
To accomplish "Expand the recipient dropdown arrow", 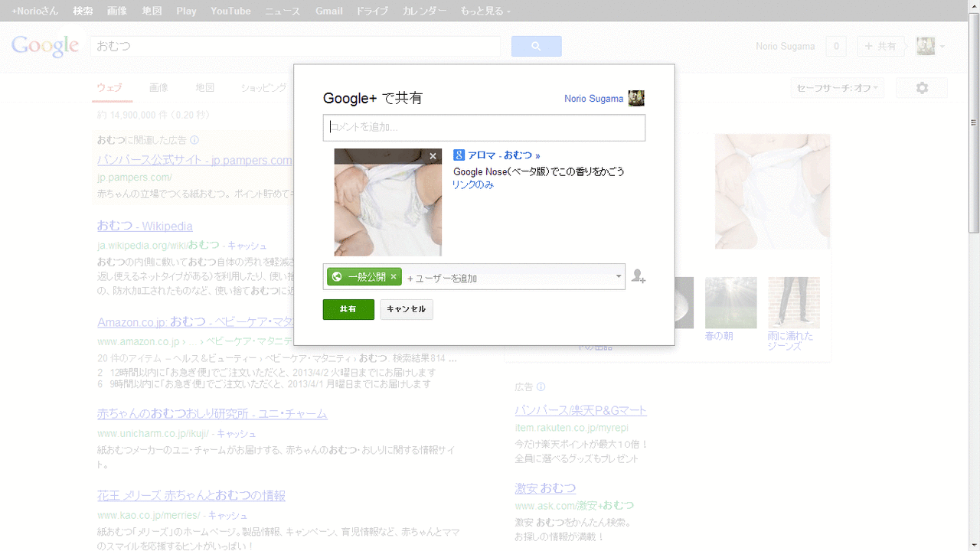I will [619, 276].
